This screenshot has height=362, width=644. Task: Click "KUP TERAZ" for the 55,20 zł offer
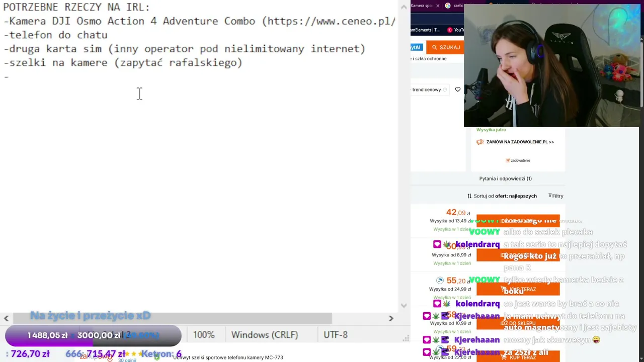pos(518,289)
